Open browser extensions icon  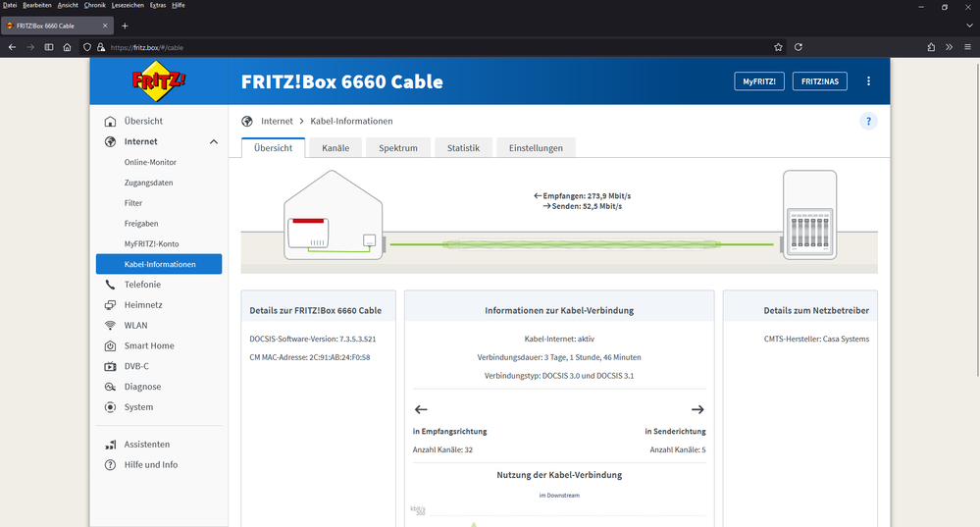[931, 47]
